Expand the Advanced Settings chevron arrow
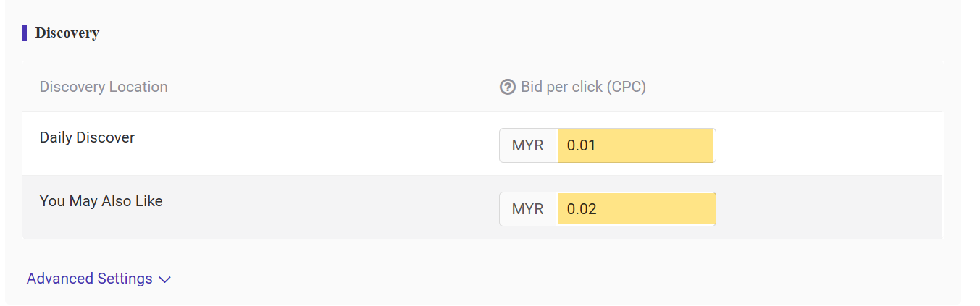This screenshot has width=980, height=306. coord(164,280)
